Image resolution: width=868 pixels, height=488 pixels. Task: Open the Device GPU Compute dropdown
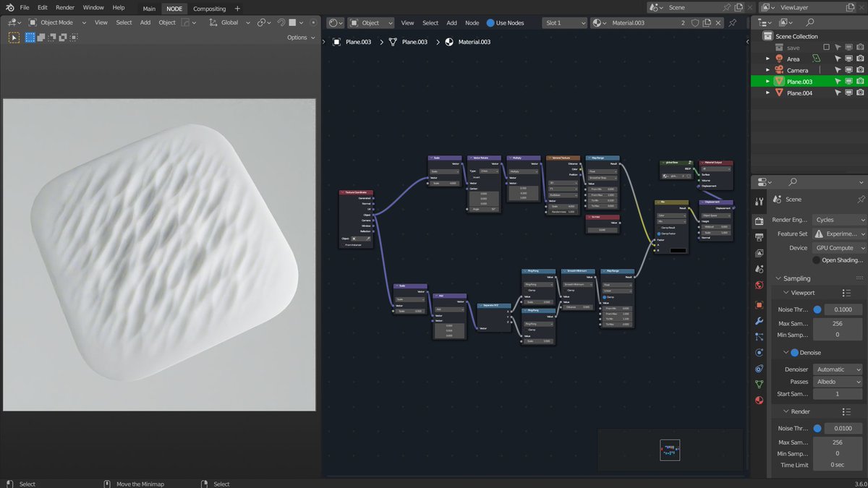point(838,248)
